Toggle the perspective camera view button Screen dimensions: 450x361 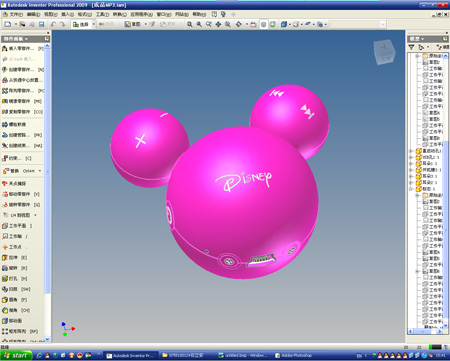pos(272,24)
